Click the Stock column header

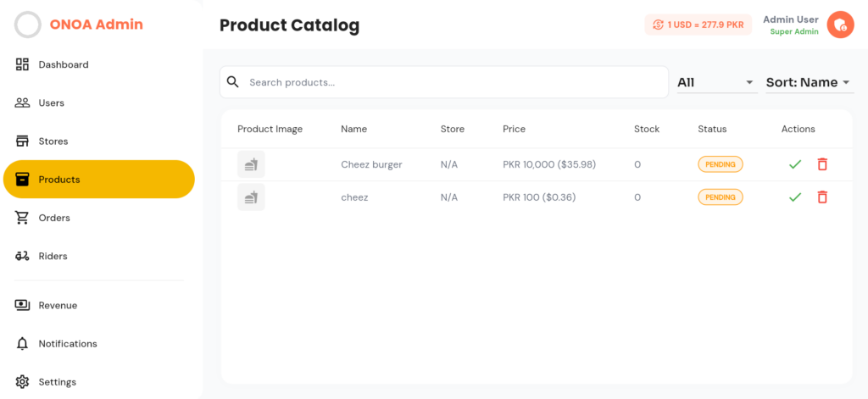tap(647, 129)
